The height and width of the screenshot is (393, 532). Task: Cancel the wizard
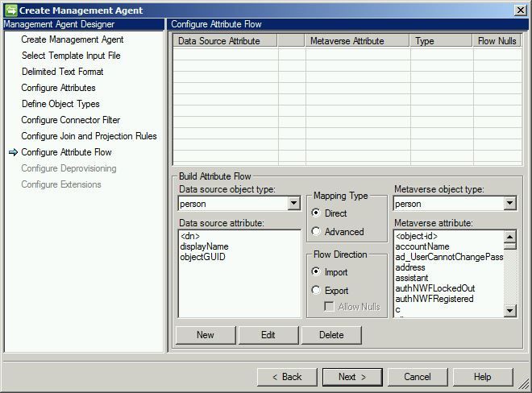[x=418, y=377]
